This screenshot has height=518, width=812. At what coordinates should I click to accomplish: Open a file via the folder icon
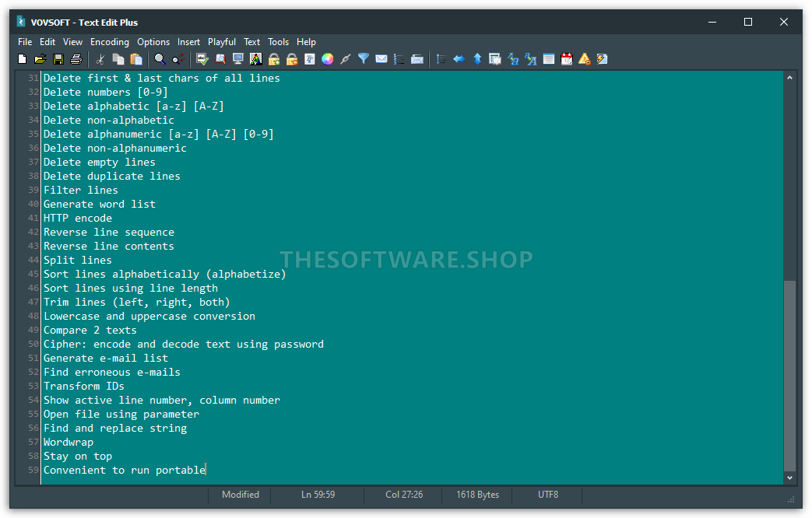40,59
